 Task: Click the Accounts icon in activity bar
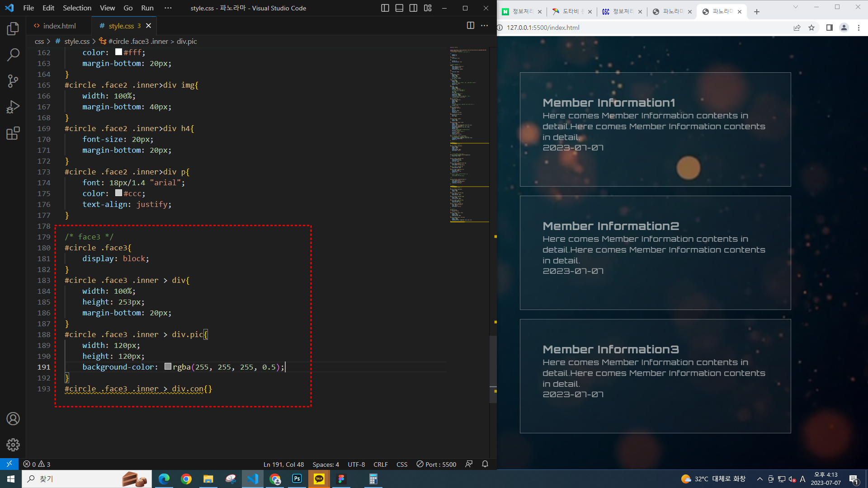tap(13, 419)
